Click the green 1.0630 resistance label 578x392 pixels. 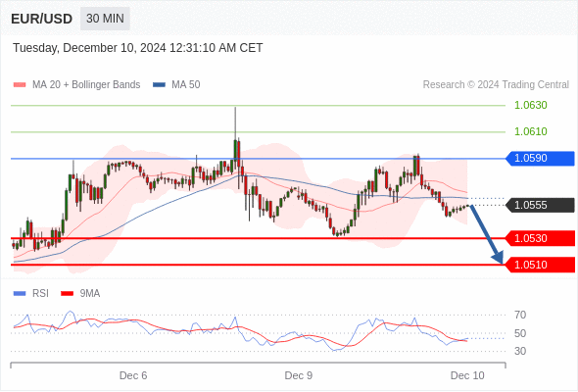point(531,105)
